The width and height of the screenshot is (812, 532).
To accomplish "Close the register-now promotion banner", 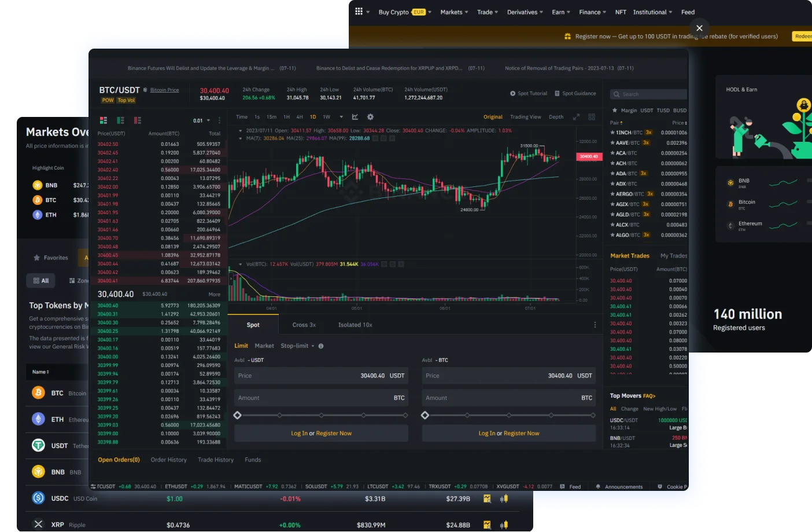I will coord(699,28).
